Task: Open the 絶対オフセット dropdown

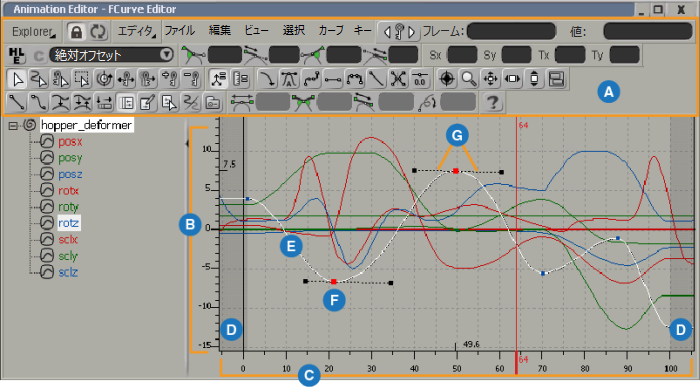Action: coord(111,55)
